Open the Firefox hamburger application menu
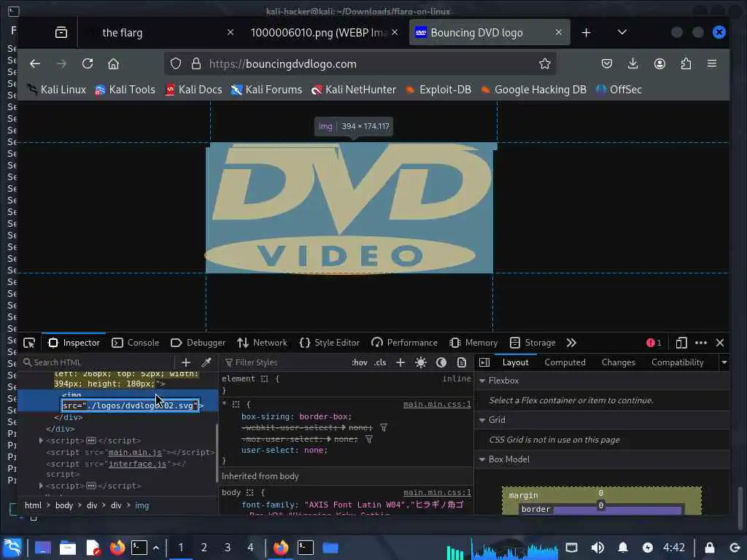The width and height of the screenshot is (747, 560). tap(712, 63)
